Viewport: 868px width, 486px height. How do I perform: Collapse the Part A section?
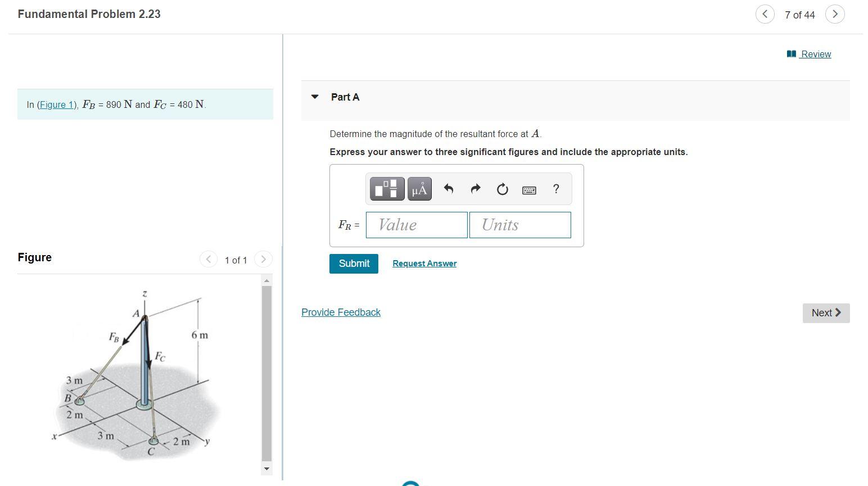click(315, 97)
